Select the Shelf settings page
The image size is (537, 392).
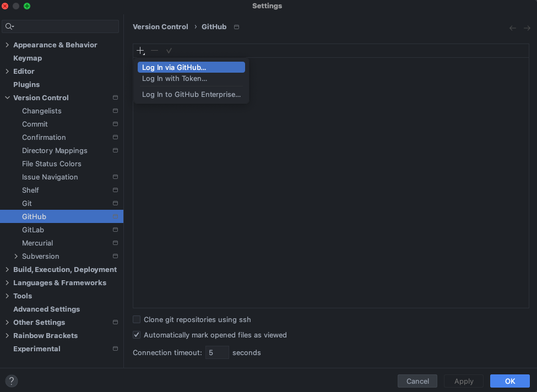point(30,190)
